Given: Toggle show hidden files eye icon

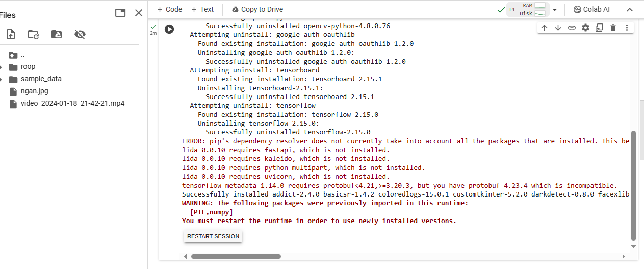Looking at the screenshot, I should pos(80,34).
